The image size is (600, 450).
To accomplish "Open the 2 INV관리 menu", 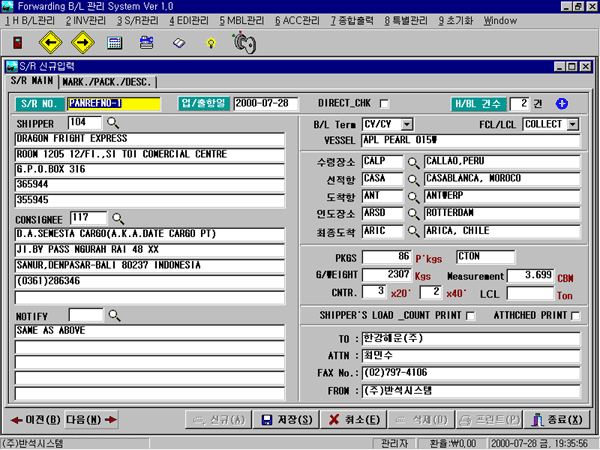I will 85,21.
